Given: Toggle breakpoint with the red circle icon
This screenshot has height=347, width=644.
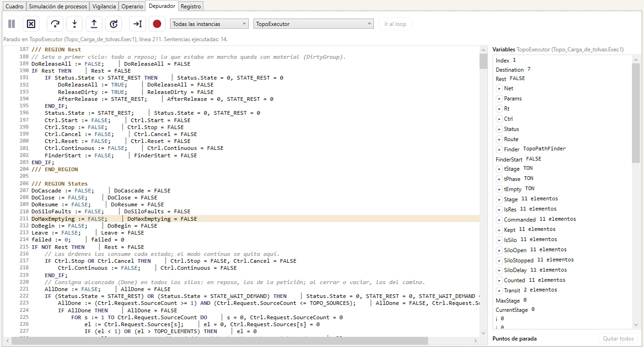Looking at the screenshot, I should point(157,24).
